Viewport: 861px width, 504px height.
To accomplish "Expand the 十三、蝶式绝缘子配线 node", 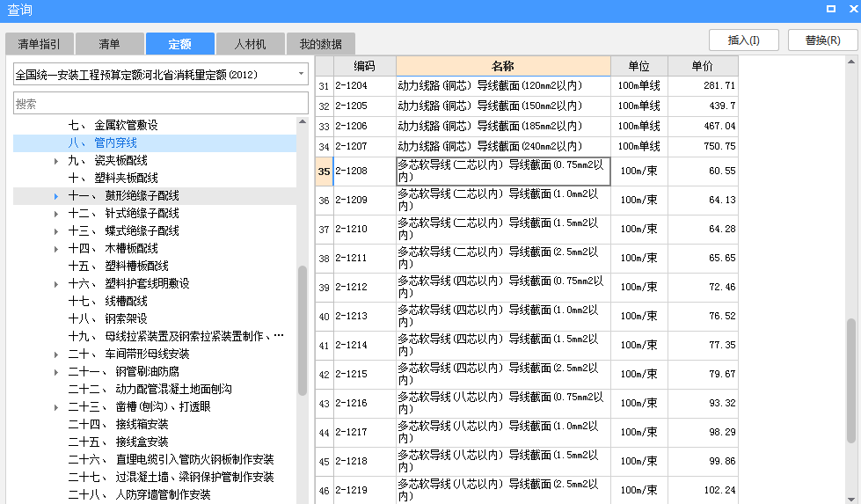I will click(56, 231).
